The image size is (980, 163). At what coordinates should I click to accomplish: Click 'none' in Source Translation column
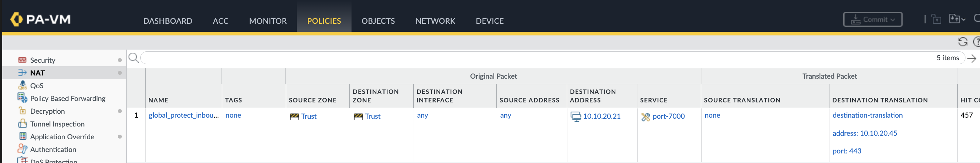click(712, 115)
